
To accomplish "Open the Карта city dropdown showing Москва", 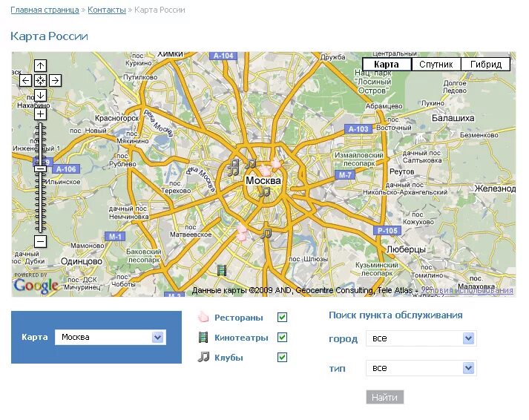I will click(x=111, y=337).
